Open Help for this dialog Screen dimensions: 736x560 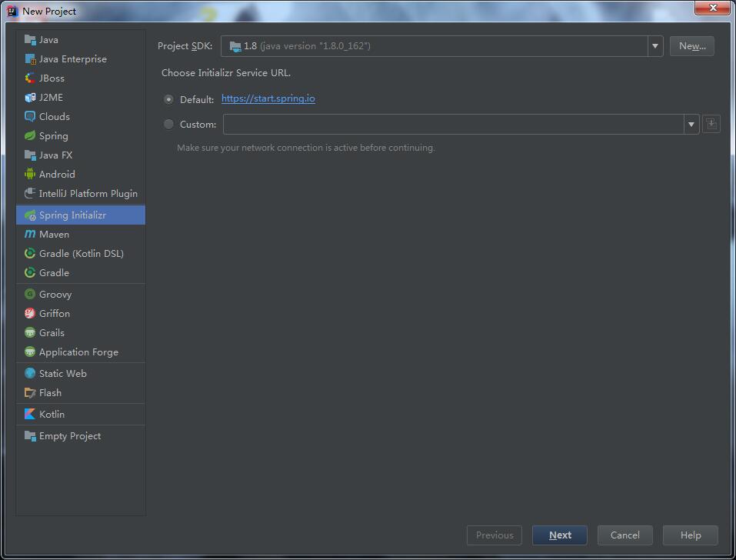click(690, 535)
